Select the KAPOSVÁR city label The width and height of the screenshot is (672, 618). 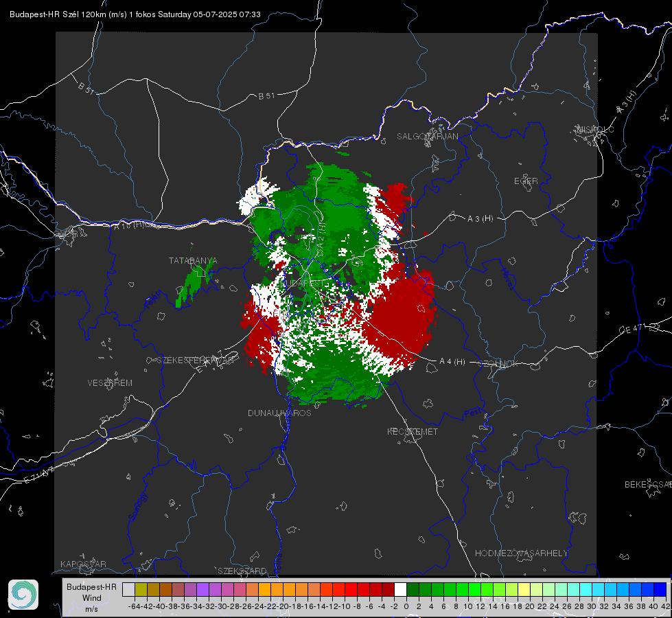(83, 564)
